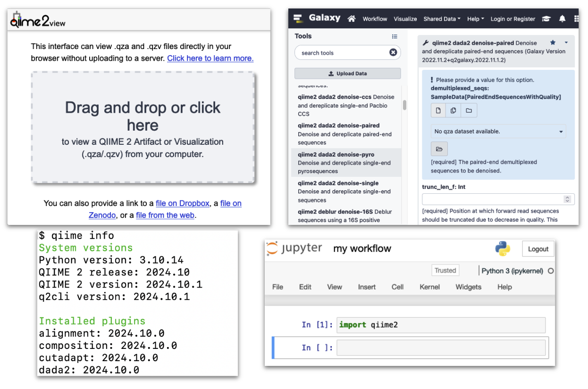Open the Galaxy notifications bell
Screen dimensions: 588x389
(562, 19)
